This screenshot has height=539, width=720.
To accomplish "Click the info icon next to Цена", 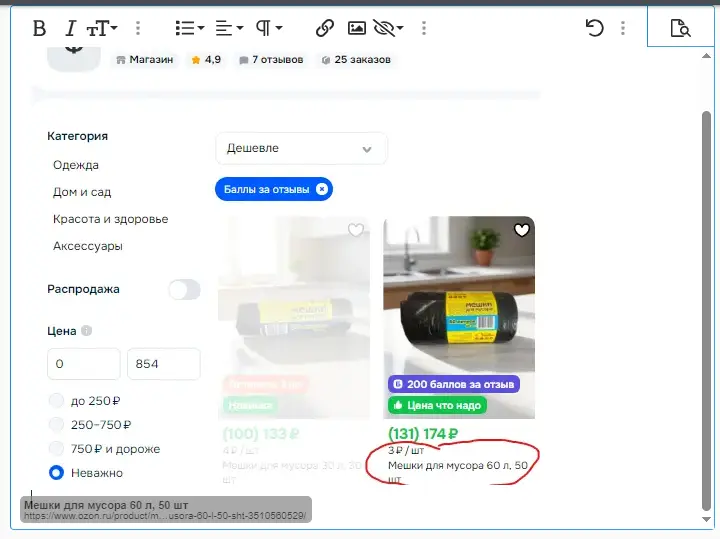I will point(86,331).
